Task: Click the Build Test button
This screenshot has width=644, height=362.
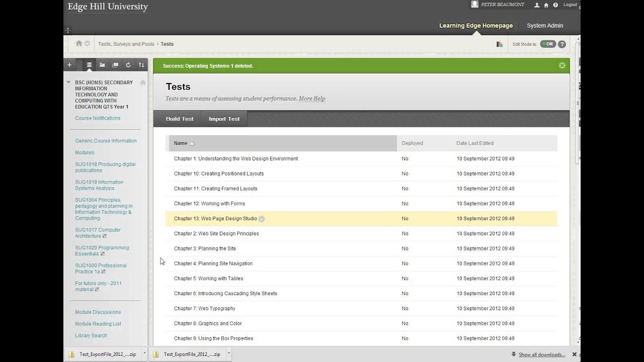Action: pos(180,119)
